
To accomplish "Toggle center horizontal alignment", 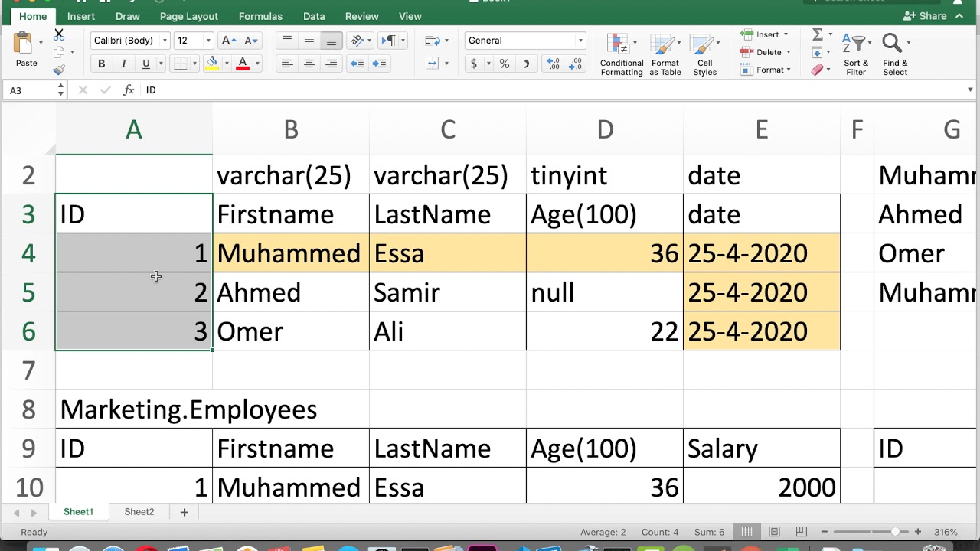I will pyautogui.click(x=309, y=64).
